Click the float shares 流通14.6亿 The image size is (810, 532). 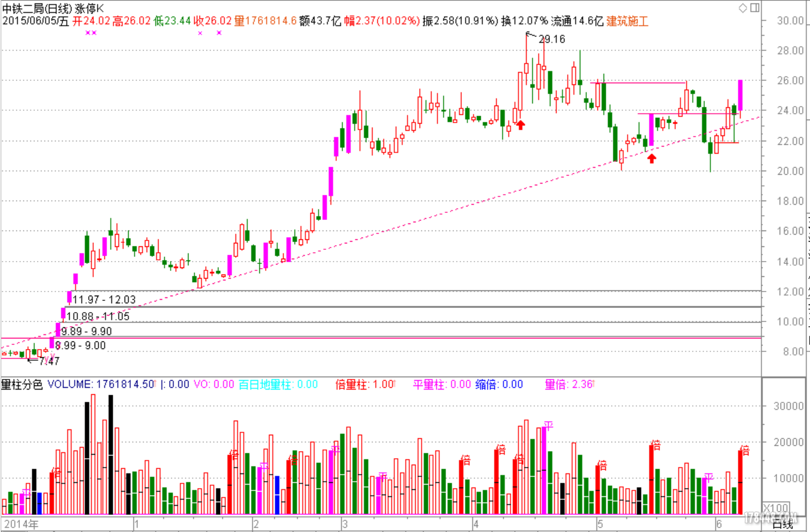point(577,21)
